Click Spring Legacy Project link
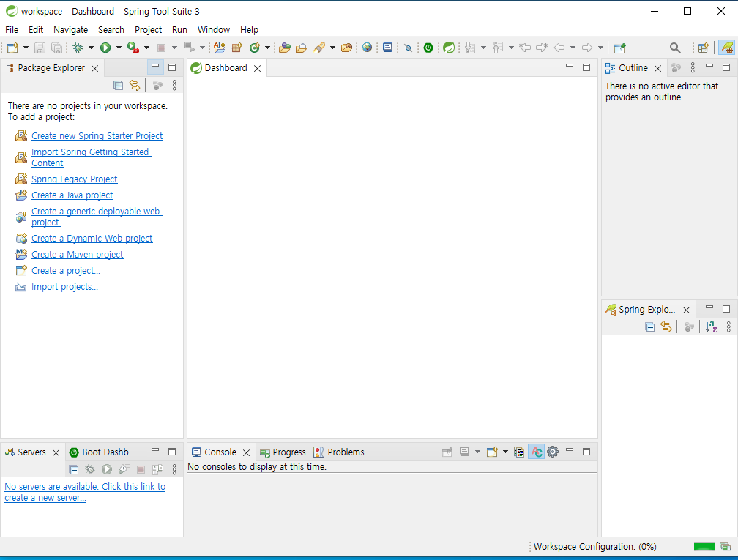This screenshot has width=738, height=560. coord(75,179)
